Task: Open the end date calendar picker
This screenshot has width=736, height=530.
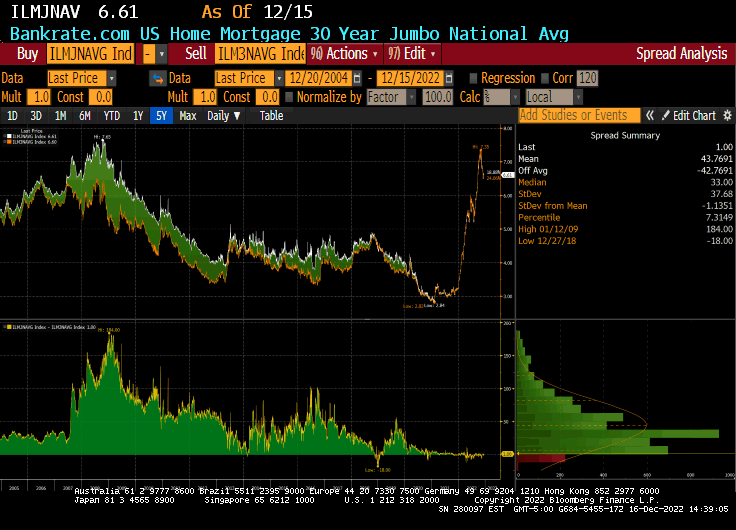Action: (446, 78)
